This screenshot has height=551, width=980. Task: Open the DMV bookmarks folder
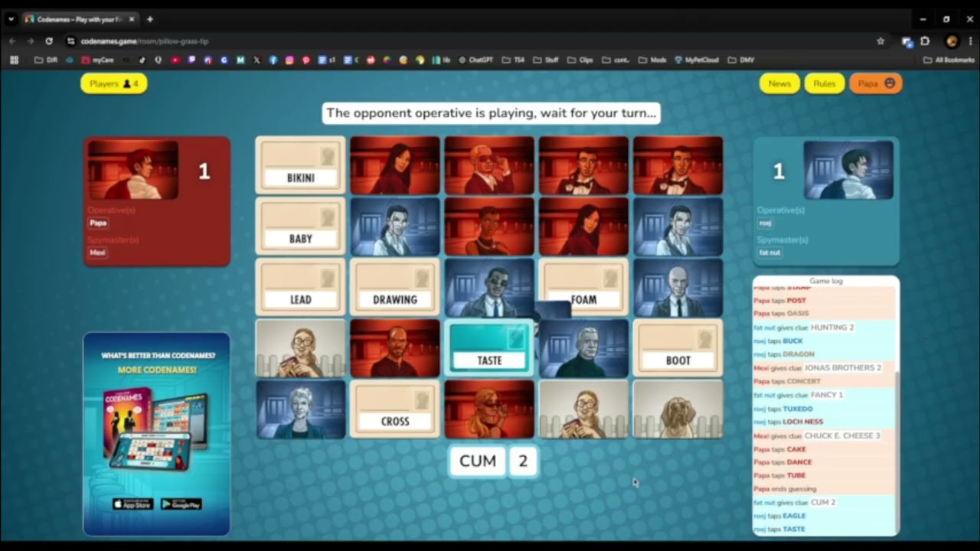coord(741,60)
